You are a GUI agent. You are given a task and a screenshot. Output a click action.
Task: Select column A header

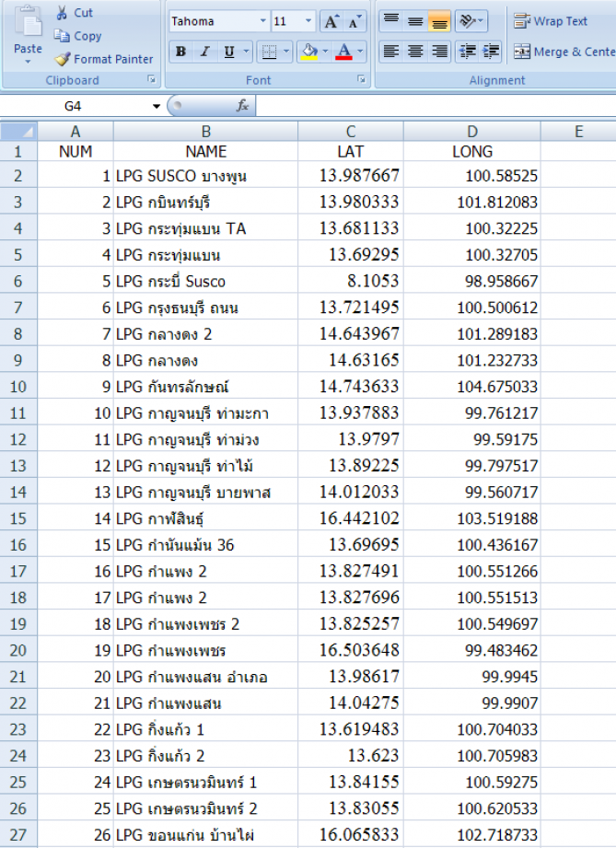[x=76, y=132]
